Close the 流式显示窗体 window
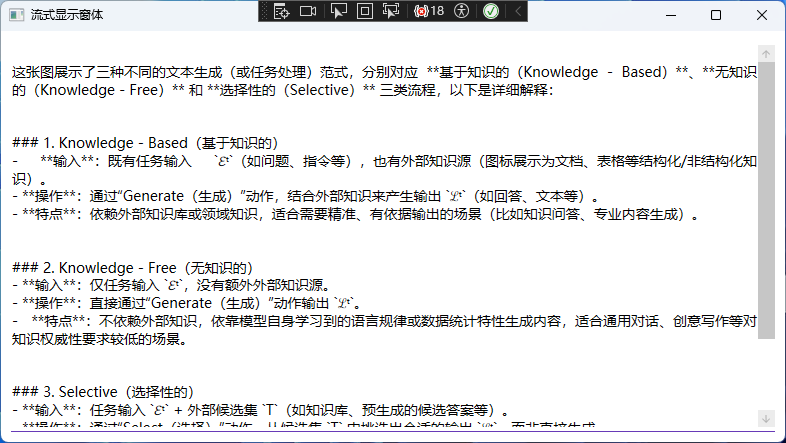786x443 pixels. click(x=762, y=16)
